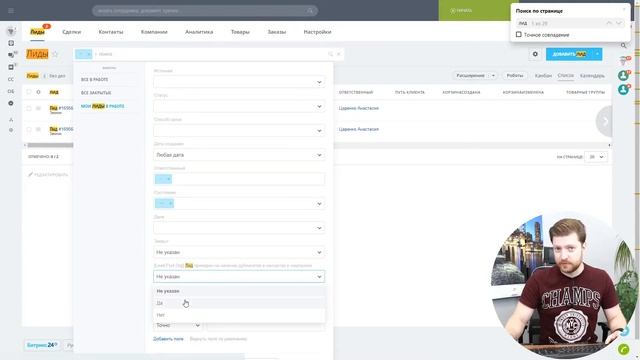Open the Любая дата dropdown
This screenshot has width=640, height=360.
coord(239,155)
